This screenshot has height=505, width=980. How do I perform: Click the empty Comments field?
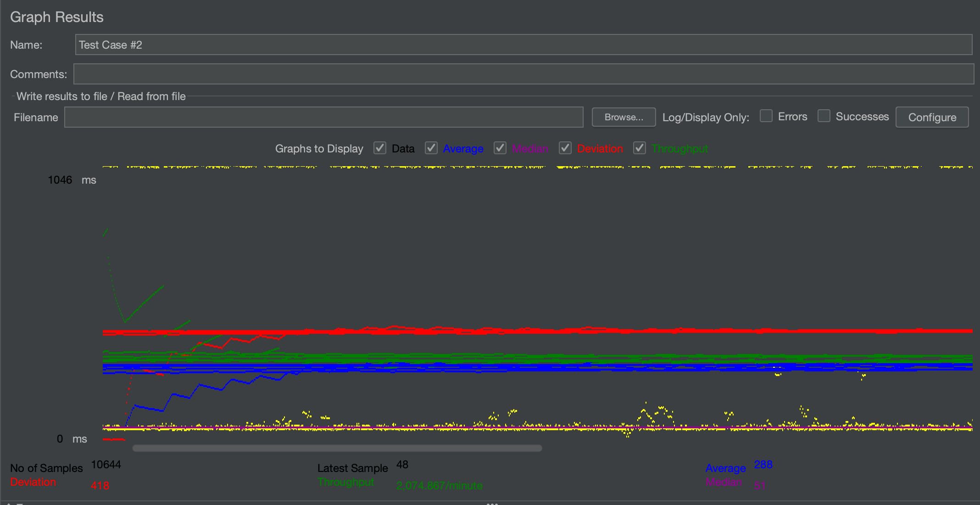pyautogui.click(x=523, y=74)
